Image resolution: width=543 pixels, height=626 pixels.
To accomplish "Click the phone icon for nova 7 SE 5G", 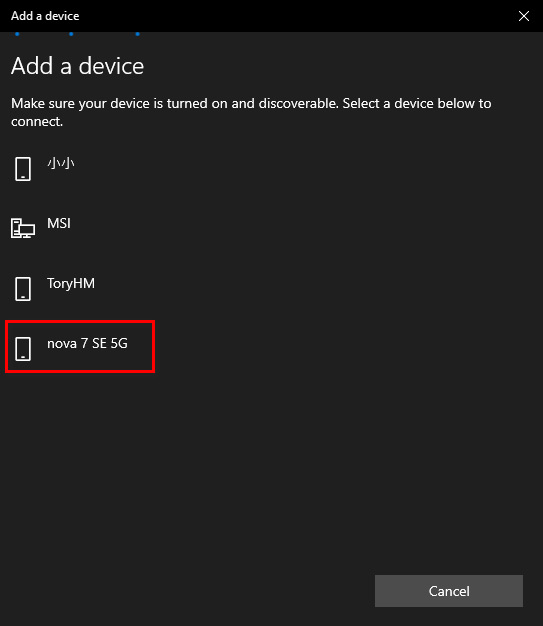I will tap(23, 349).
